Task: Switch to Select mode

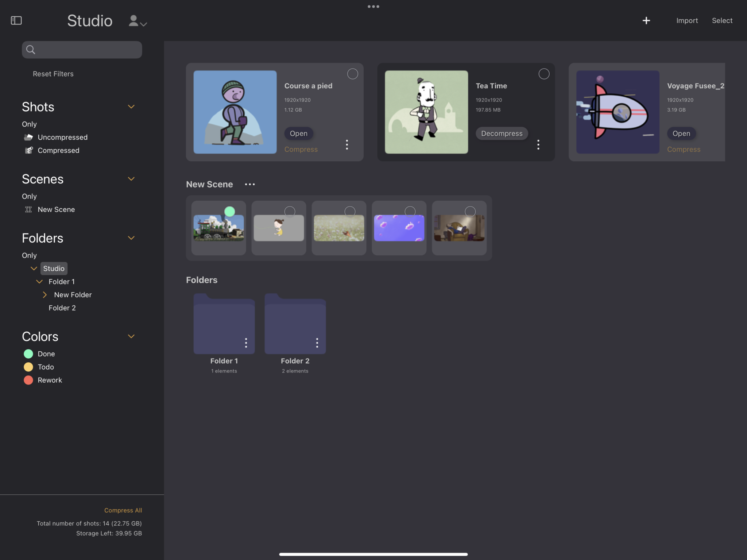Action: [x=722, y=20]
